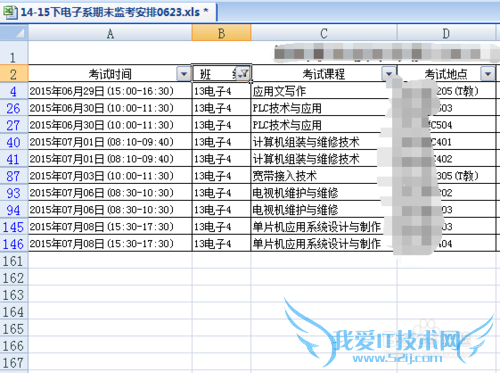Click PLC技术与应用 cell in row 27
The width and height of the screenshot is (500, 373).
[x=324, y=125]
